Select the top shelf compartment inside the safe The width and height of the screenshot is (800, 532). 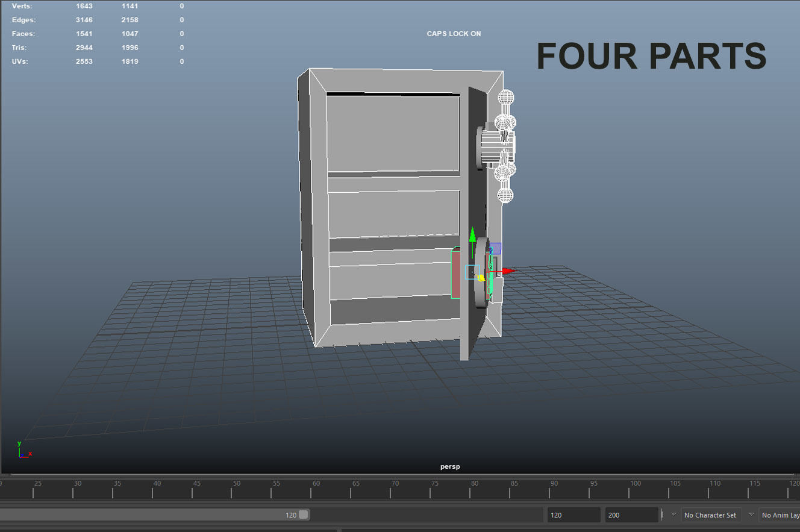[393, 134]
